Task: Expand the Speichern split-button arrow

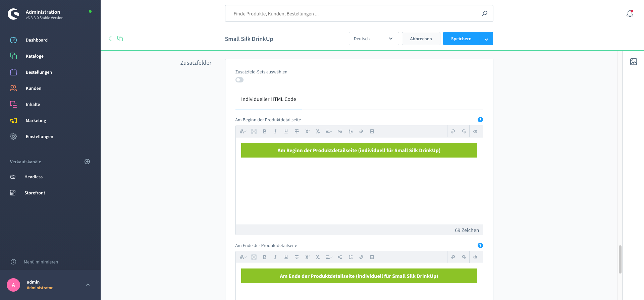Action: 486,39
